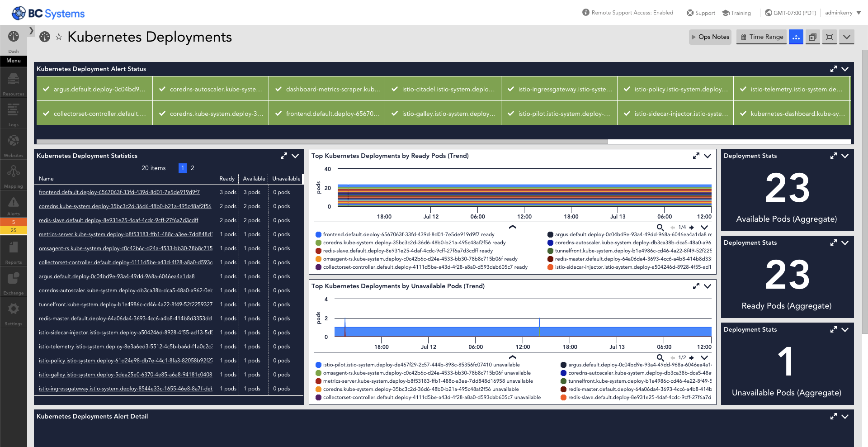Toggle omsagent-rs unavailable legend series
868x447 pixels.
pyautogui.click(x=423, y=373)
